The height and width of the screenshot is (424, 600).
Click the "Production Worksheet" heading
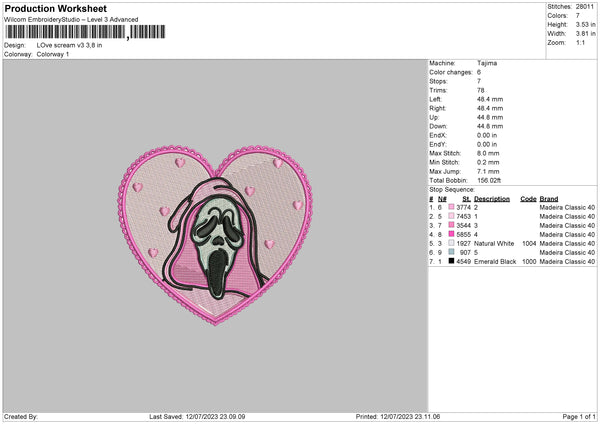pos(55,8)
